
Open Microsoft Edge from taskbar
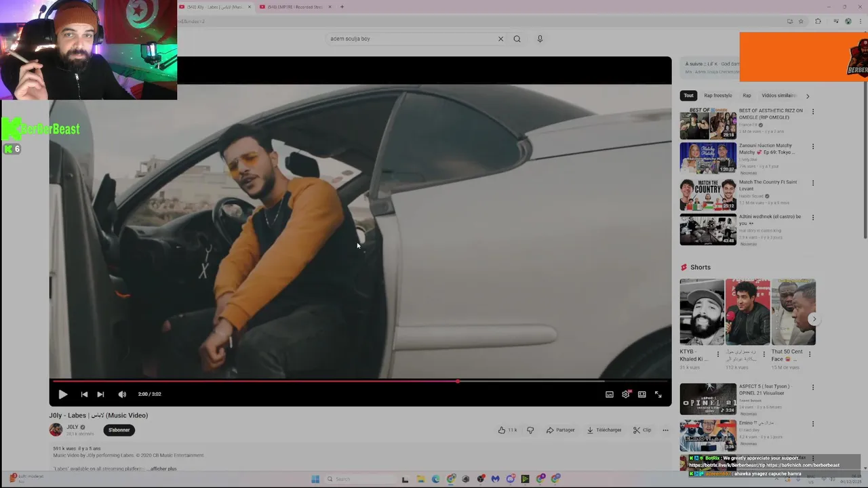[x=435, y=479]
